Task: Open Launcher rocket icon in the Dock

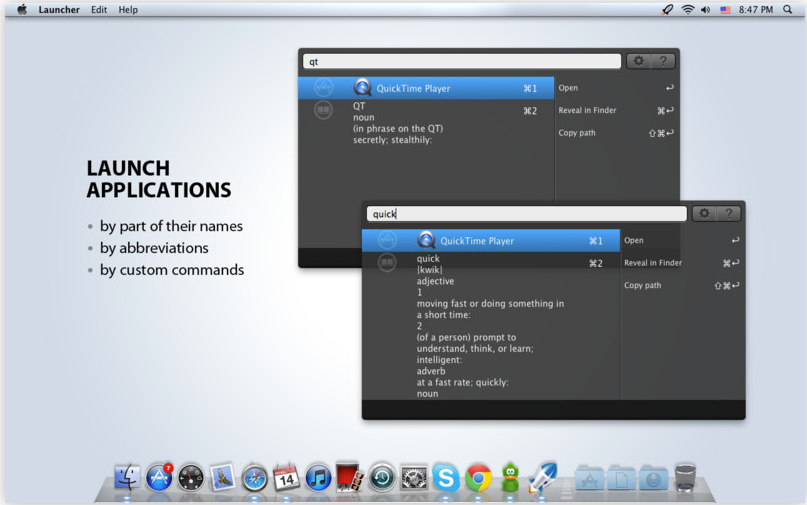Action: pyautogui.click(x=542, y=477)
